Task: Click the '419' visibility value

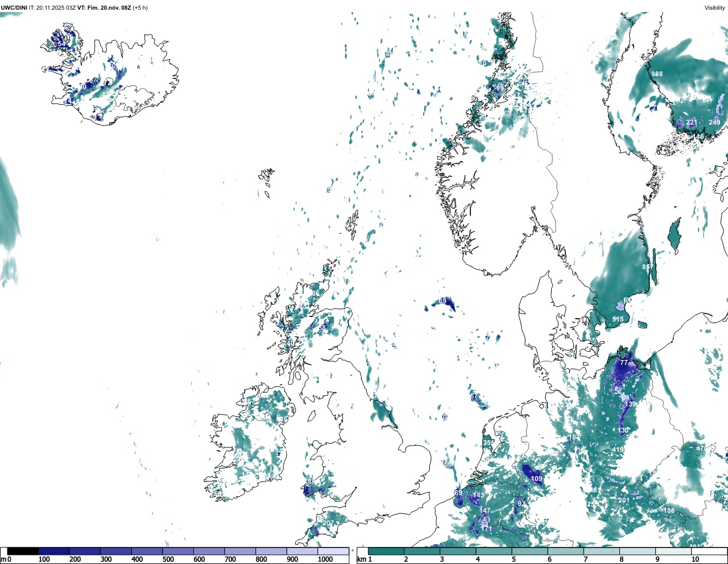Action: point(618,450)
